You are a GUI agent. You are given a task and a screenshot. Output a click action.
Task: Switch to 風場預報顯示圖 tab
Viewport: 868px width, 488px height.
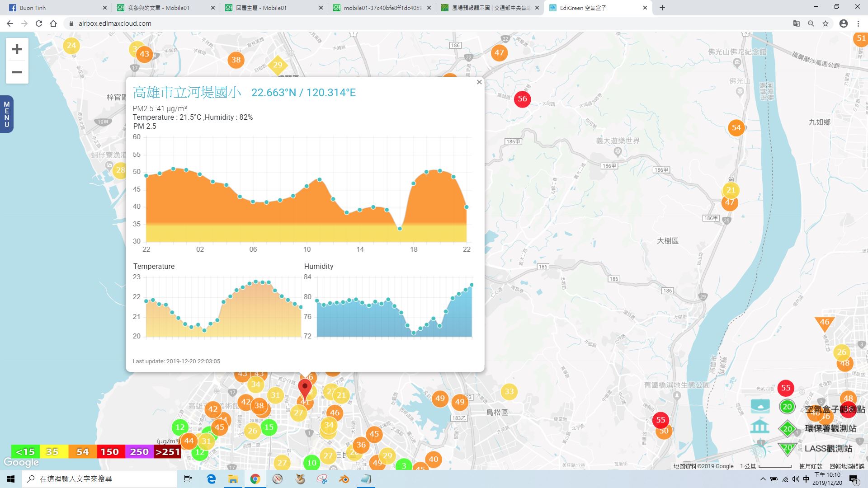tap(489, 8)
